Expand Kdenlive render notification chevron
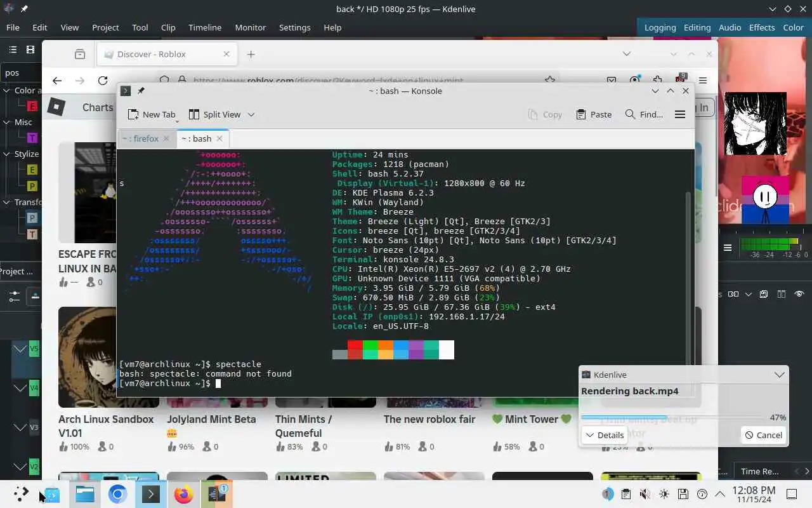 click(x=779, y=375)
